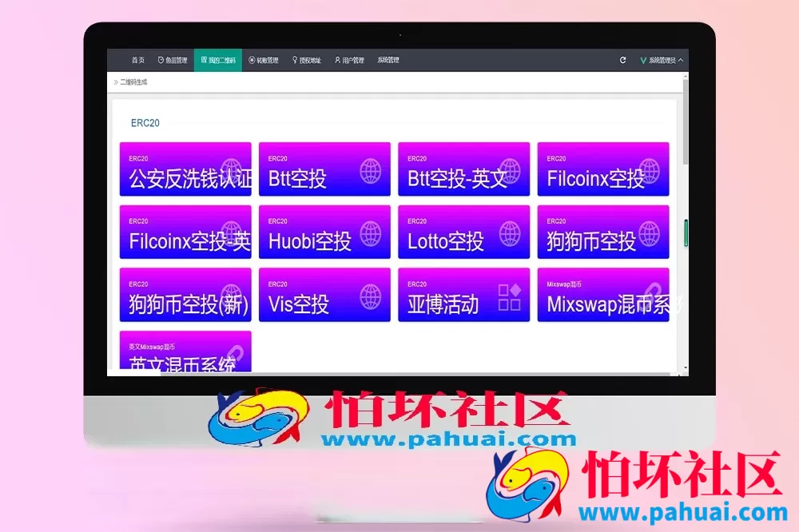Select the 我的二维码 tab
The width and height of the screenshot is (799, 532).
[218, 60]
